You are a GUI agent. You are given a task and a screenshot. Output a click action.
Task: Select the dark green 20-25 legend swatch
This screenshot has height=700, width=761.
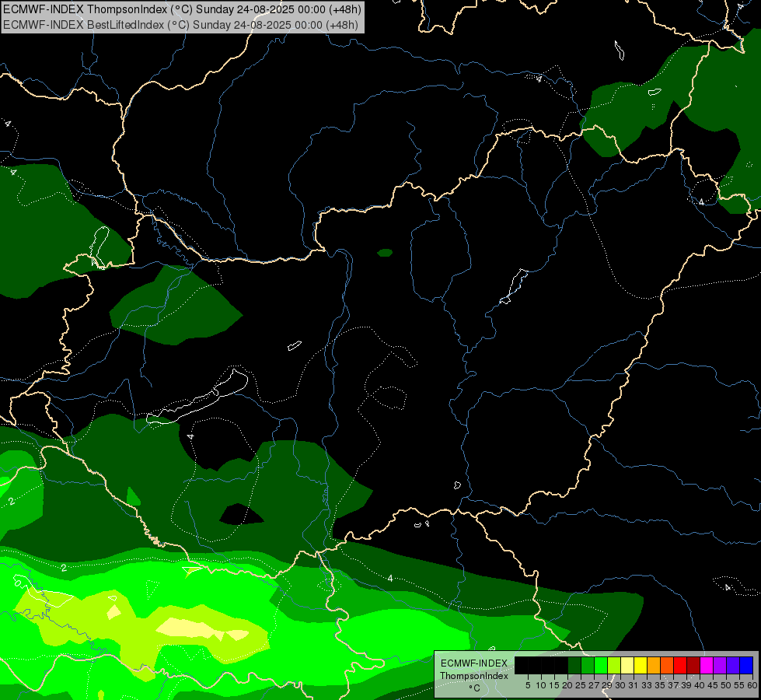574,666
